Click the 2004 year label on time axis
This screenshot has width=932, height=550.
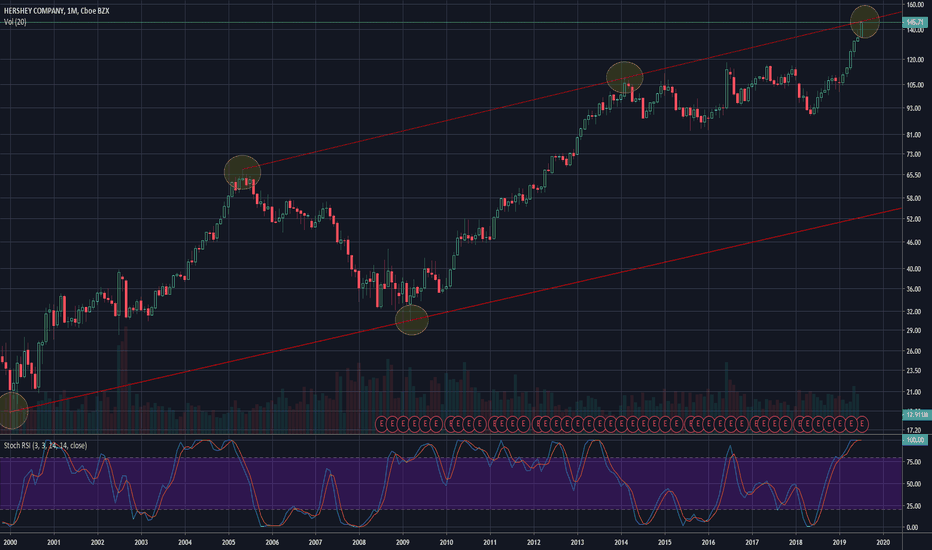pyautogui.click(x=185, y=542)
